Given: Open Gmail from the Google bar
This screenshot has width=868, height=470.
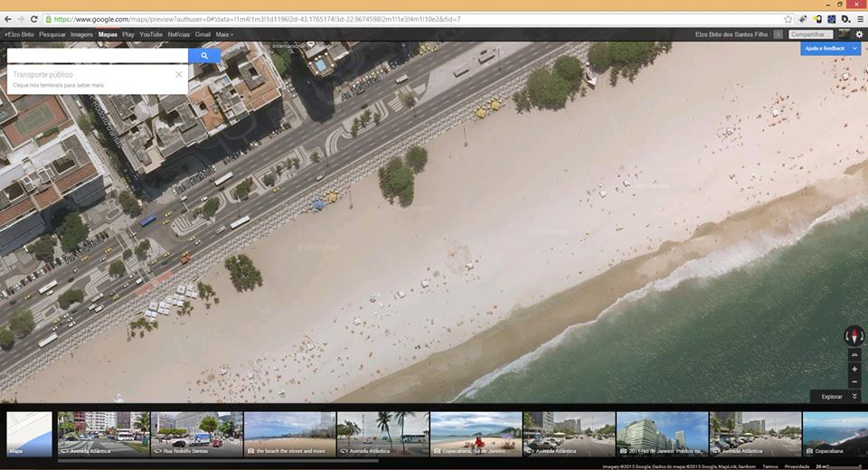Looking at the screenshot, I should (x=203, y=34).
